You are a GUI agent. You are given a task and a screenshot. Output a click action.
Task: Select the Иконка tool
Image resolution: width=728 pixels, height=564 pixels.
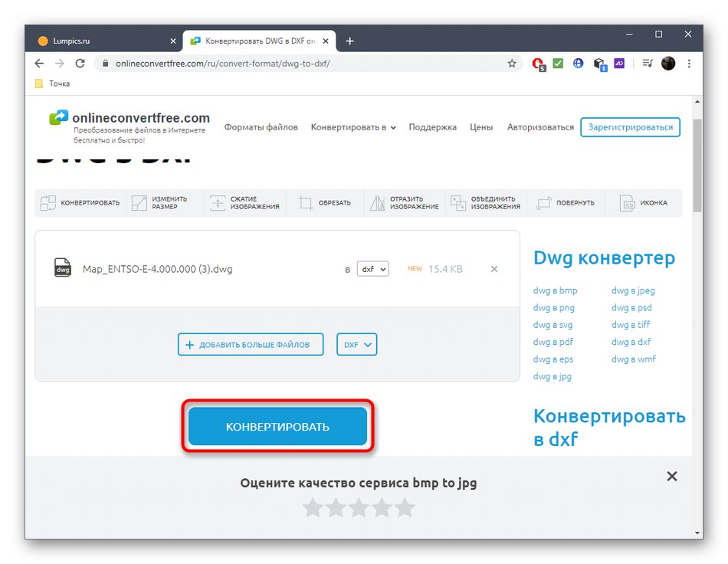[644, 203]
